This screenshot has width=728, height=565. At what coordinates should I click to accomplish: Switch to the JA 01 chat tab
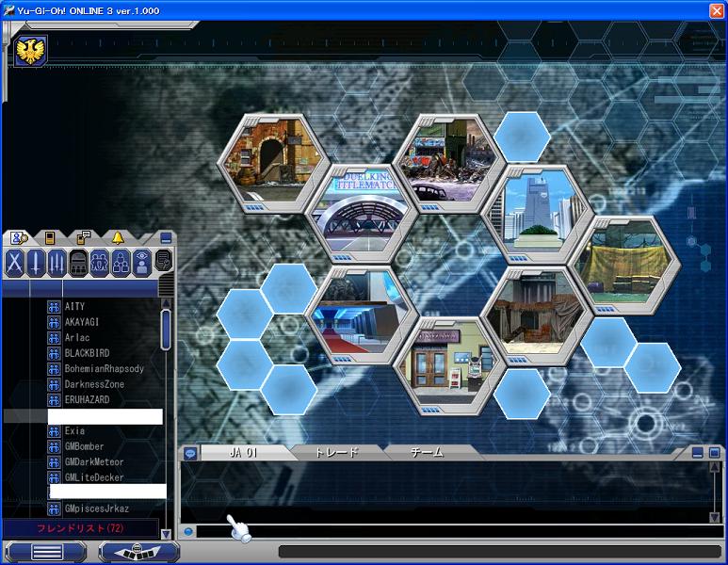click(x=243, y=453)
